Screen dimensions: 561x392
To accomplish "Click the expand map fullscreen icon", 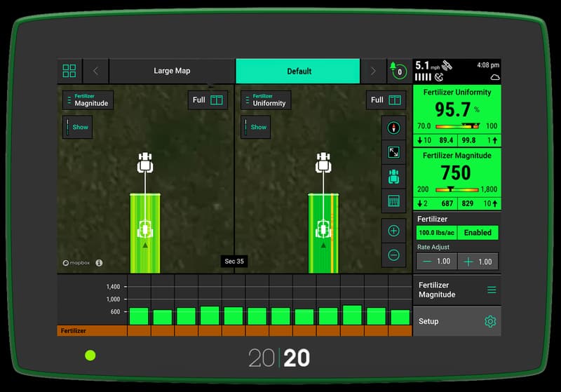I will (393, 152).
